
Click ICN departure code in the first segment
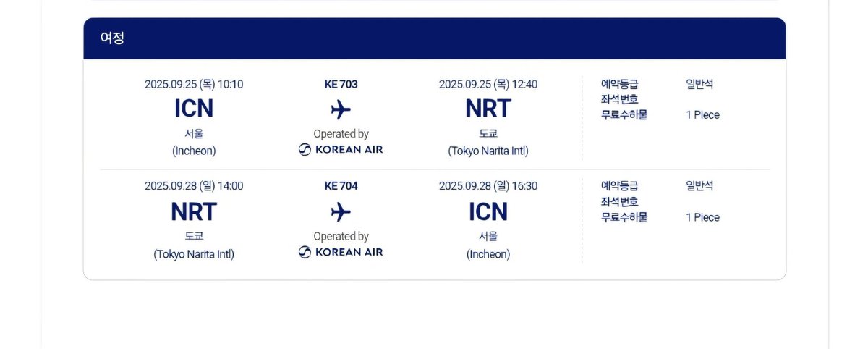(x=194, y=109)
